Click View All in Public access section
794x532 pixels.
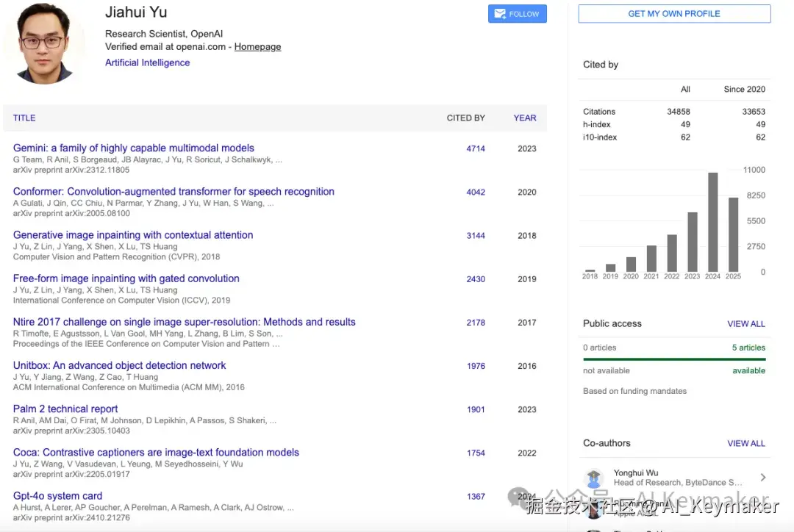click(745, 324)
